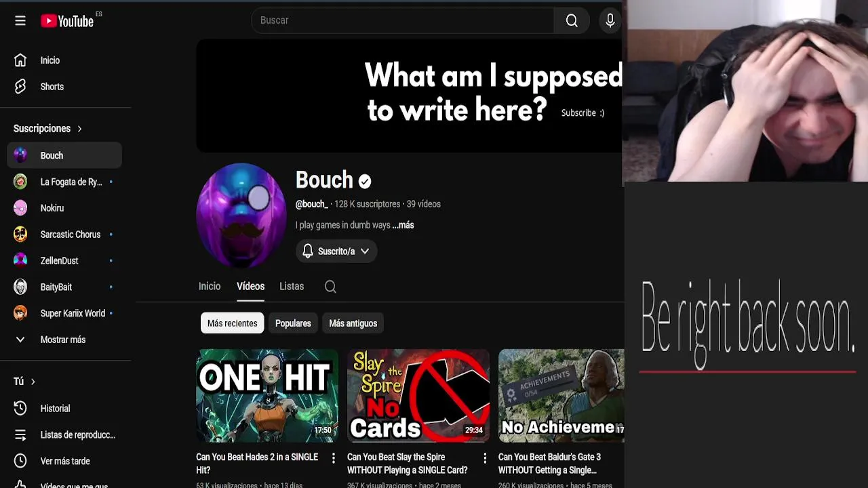Open Slay the Spire No Cards thumbnail
This screenshot has width=868, height=488.
418,396
